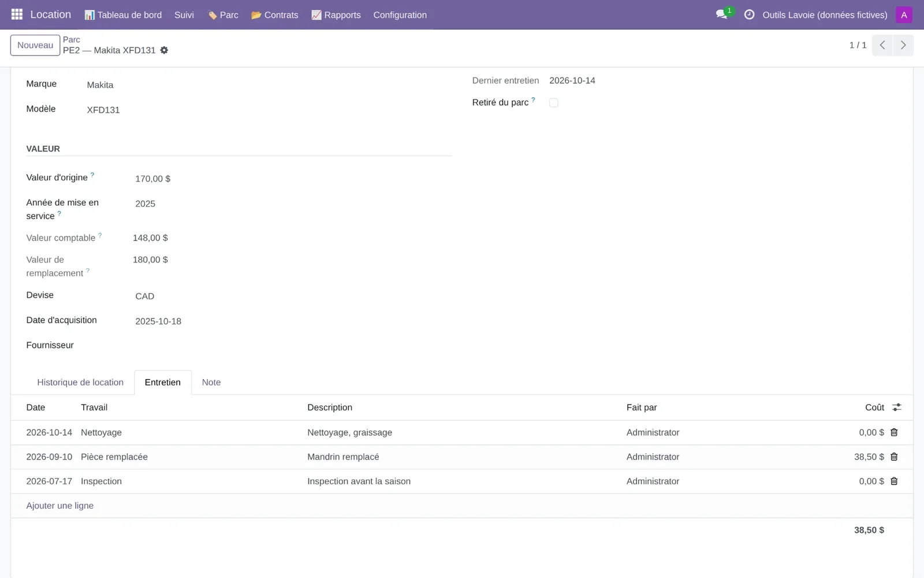Image resolution: width=924 pixels, height=578 pixels.
Task: Open company switcher Outils Lavoie
Action: point(825,15)
